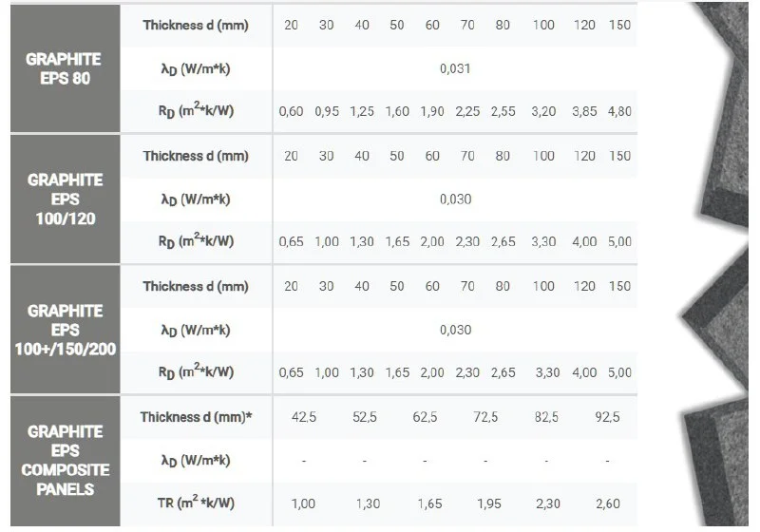The height and width of the screenshot is (532, 760).
Task: Click the 42,5 thickness value
Action: point(301,417)
